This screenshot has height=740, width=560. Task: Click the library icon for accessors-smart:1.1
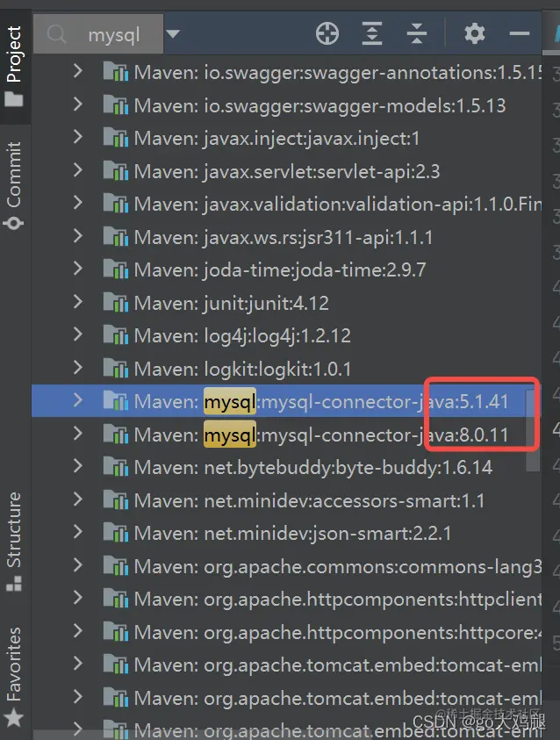coord(116,499)
